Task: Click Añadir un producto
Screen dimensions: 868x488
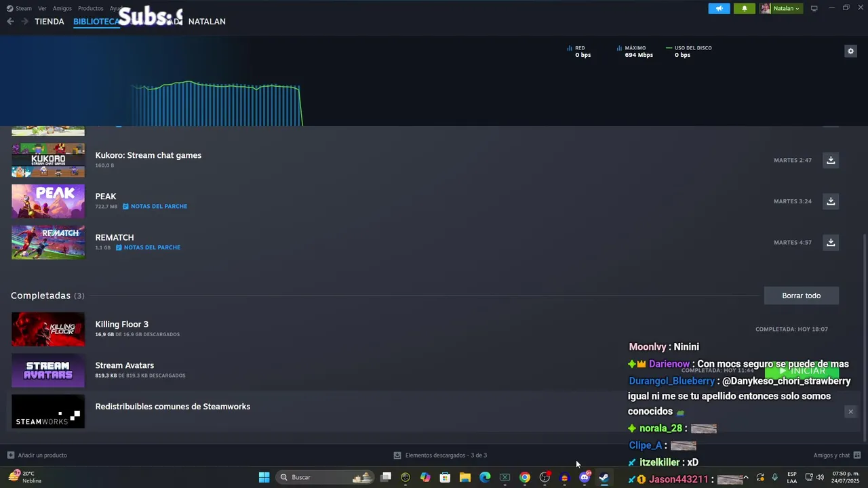Action: pyautogui.click(x=37, y=455)
